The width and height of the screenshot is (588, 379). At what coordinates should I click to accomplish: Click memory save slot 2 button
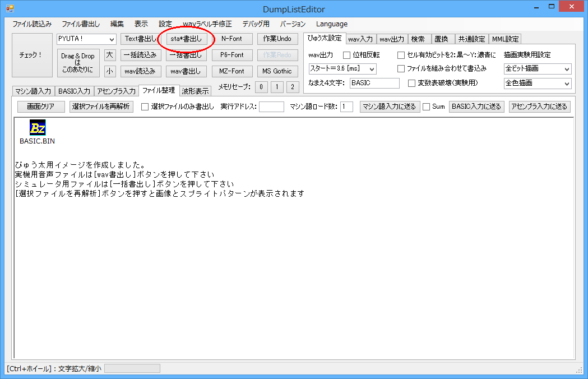click(x=293, y=87)
